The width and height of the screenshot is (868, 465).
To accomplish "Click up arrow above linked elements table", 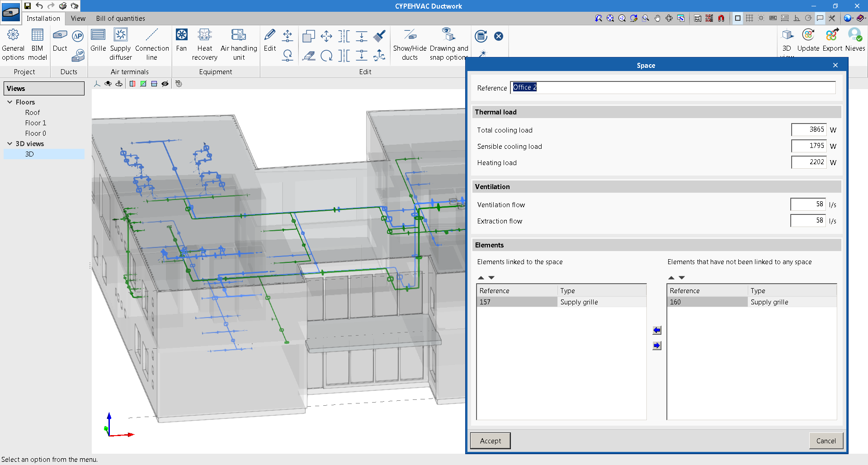I will [481, 278].
